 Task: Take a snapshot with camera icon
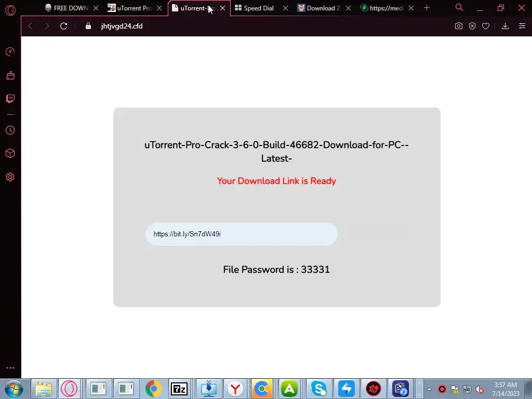pyautogui.click(x=459, y=26)
